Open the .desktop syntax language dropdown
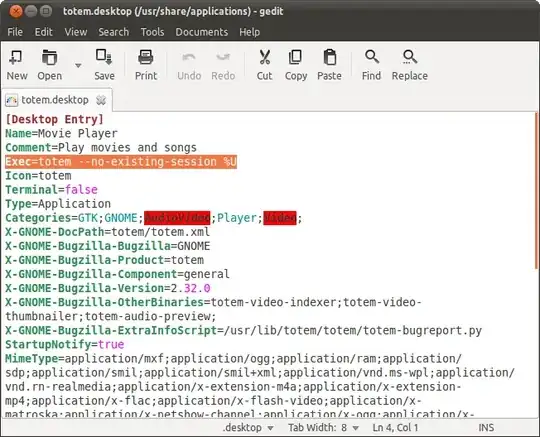 (x=248, y=428)
